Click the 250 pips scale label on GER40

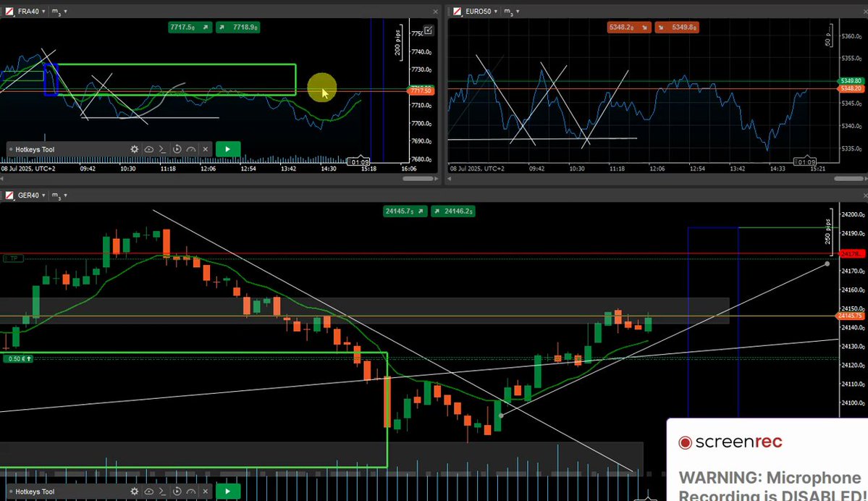click(827, 232)
